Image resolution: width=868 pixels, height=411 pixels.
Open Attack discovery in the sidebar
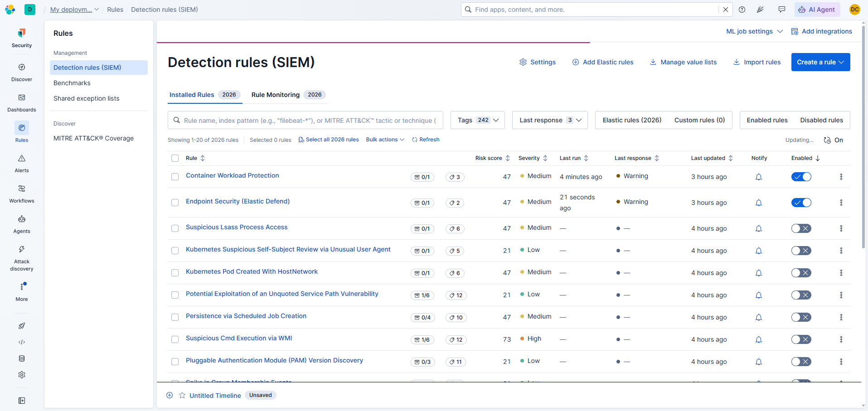click(22, 258)
